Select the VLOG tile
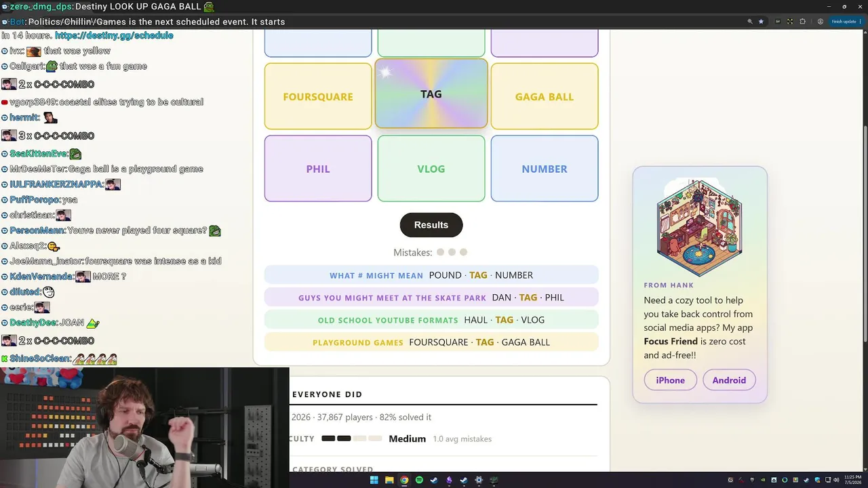868x488 pixels. tap(431, 169)
